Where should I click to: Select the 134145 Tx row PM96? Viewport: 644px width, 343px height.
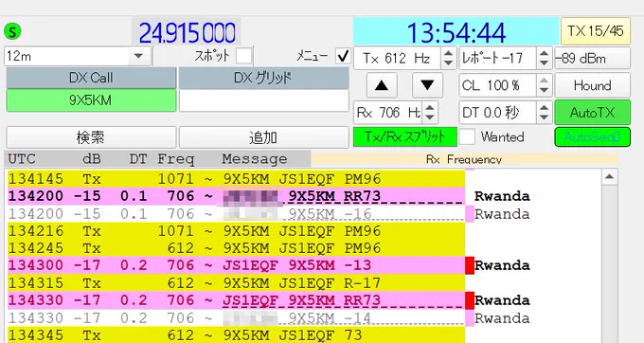point(236,179)
